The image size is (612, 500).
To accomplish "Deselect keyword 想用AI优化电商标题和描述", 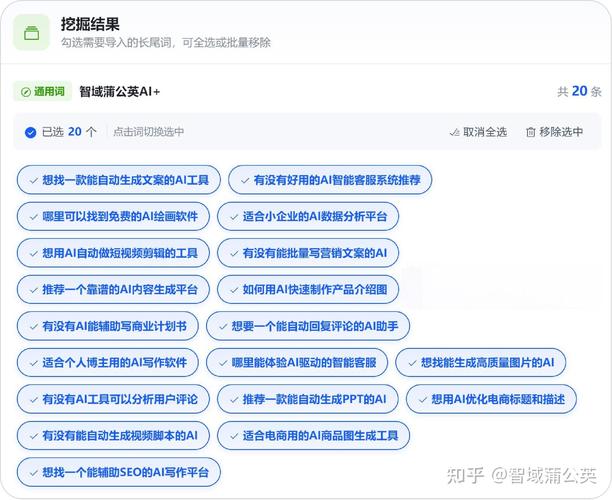I will tap(491, 399).
